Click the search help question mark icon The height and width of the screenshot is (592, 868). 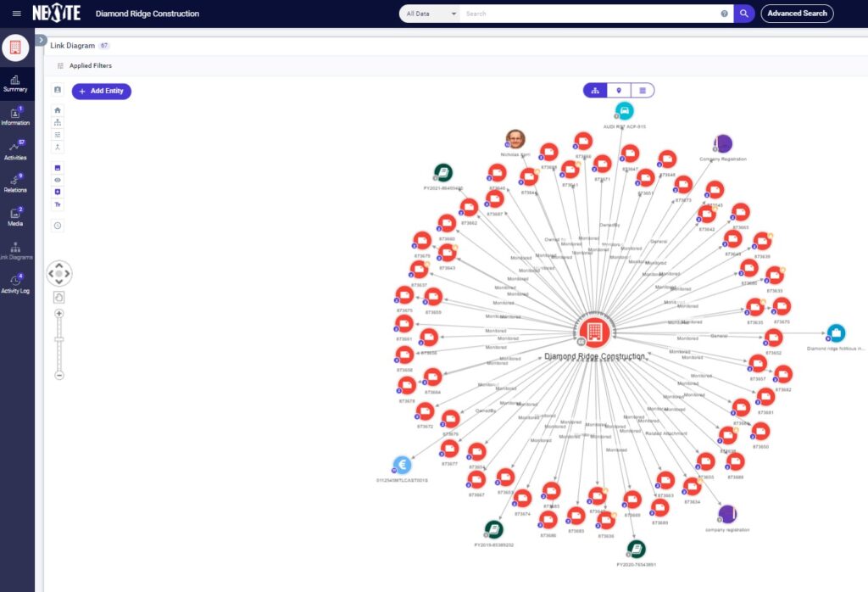tap(724, 14)
